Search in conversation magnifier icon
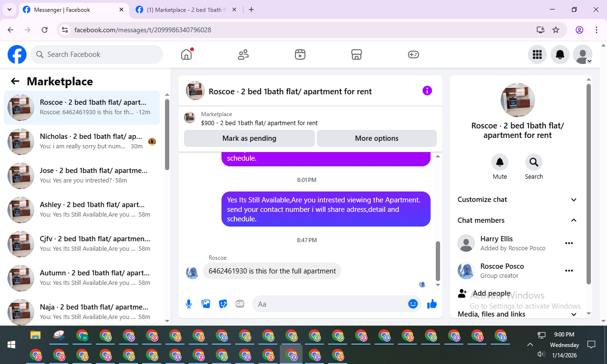607x364 pixels. click(x=534, y=162)
